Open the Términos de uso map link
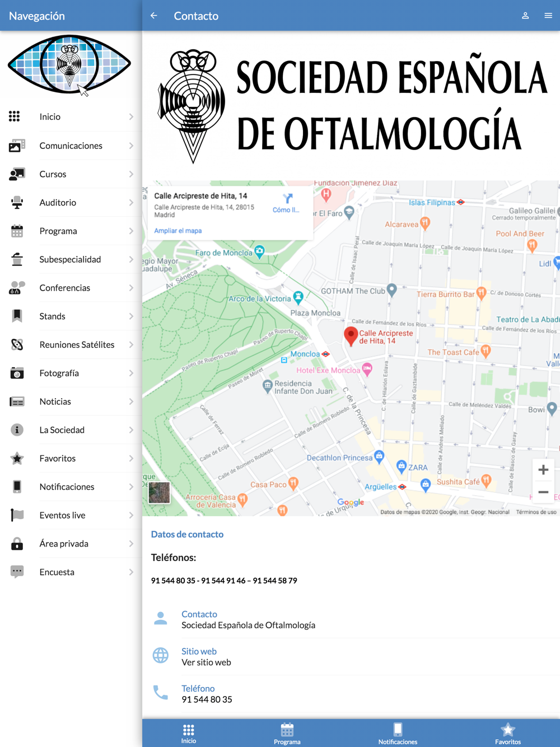 pyautogui.click(x=536, y=512)
